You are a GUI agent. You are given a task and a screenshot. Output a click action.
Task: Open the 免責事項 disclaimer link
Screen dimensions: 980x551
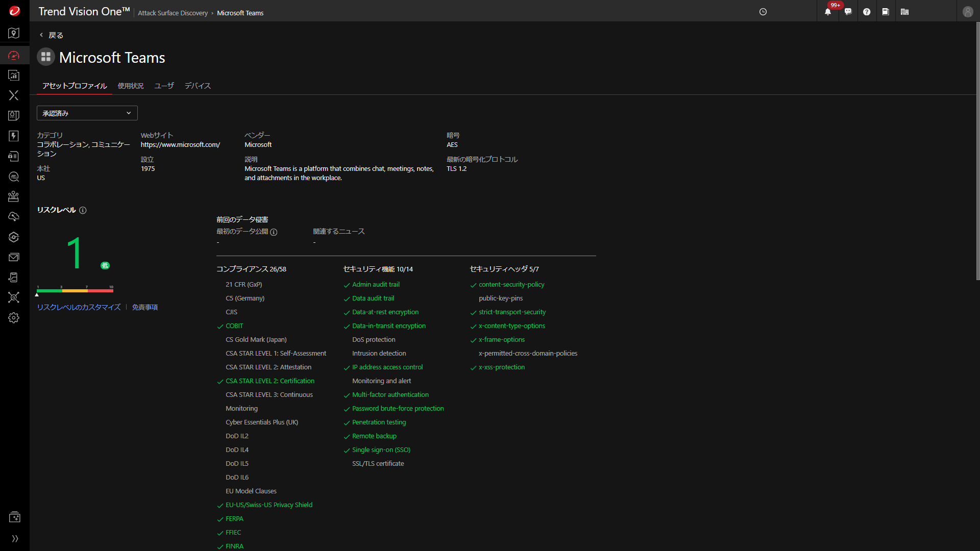145,307
